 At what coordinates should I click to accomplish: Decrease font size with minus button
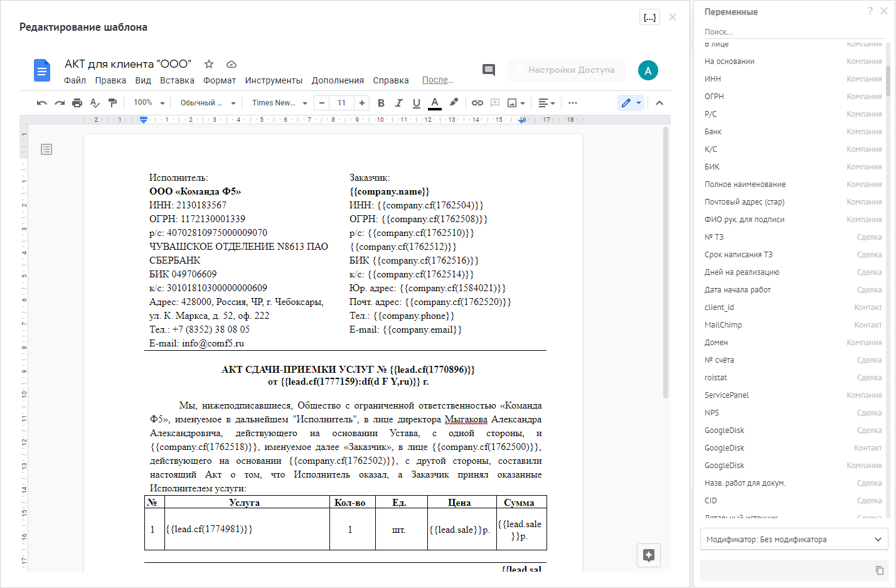[x=322, y=103]
